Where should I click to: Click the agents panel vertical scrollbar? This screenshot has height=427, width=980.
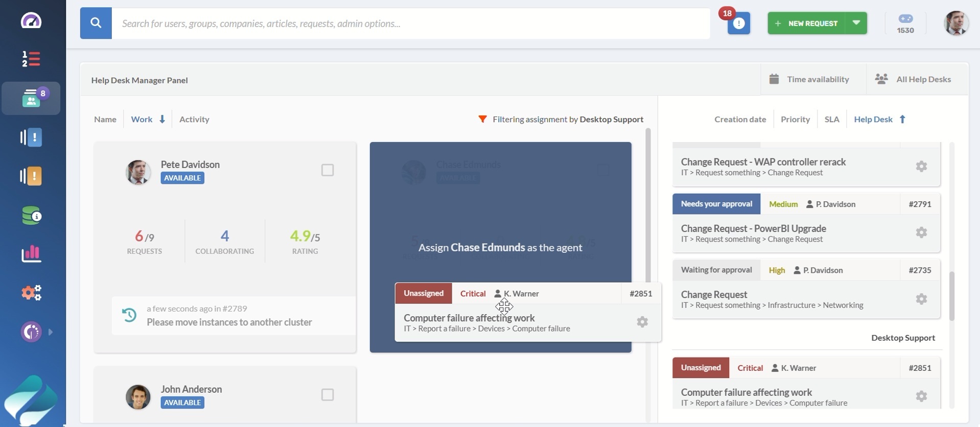[648, 204]
